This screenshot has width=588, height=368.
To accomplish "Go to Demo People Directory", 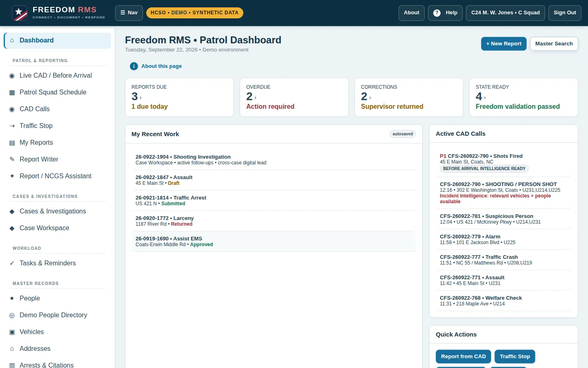I will click(58, 315).
